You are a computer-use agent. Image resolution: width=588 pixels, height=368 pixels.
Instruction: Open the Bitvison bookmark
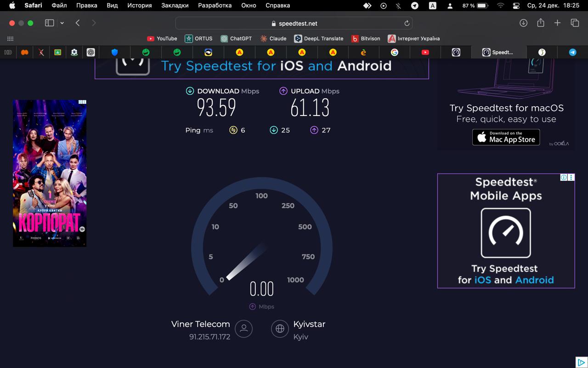click(x=366, y=39)
